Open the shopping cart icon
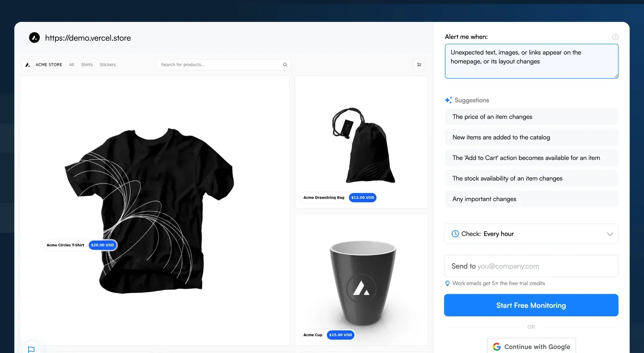The height and width of the screenshot is (353, 644). [419, 65]
